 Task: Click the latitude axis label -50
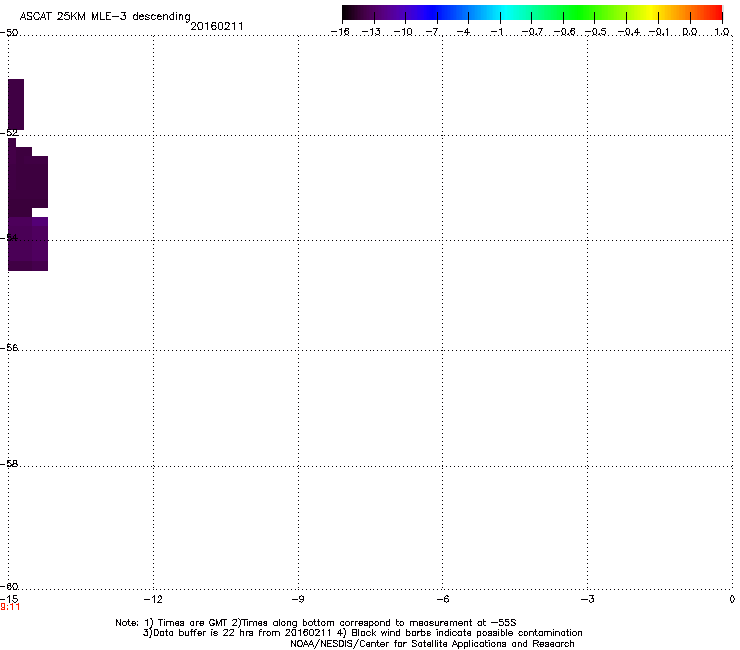click(x=9, y=33)
